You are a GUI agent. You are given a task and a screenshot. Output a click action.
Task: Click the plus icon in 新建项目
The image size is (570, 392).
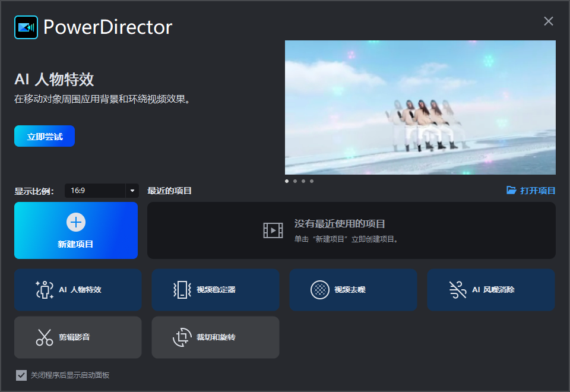coord(76,222)
